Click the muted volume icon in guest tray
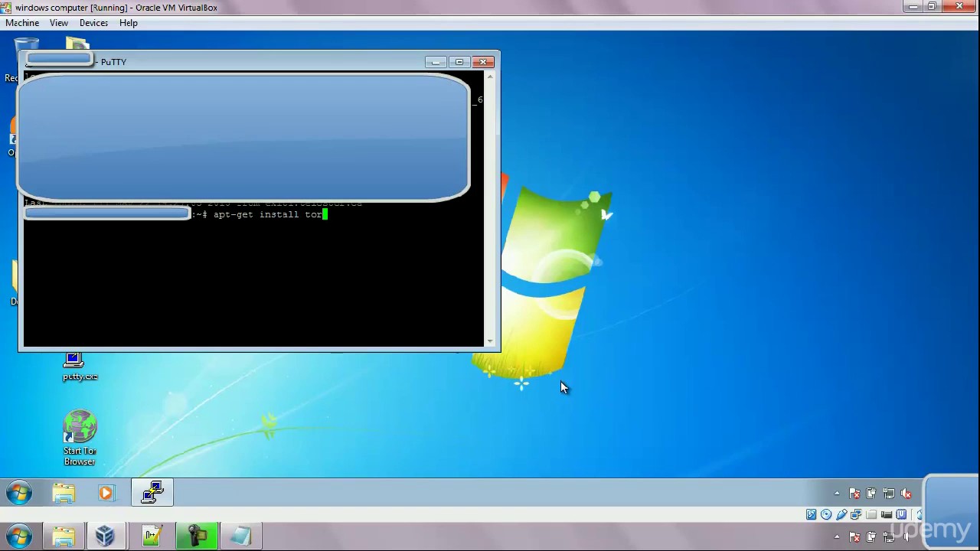980x551 pixels. 906,494
